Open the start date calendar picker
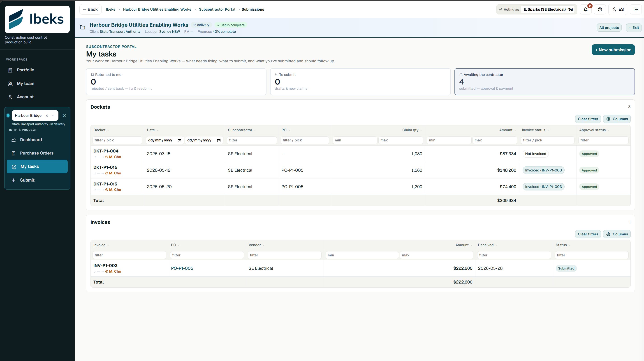This screenshot has width=644, height=361. (x=179, y=140)
